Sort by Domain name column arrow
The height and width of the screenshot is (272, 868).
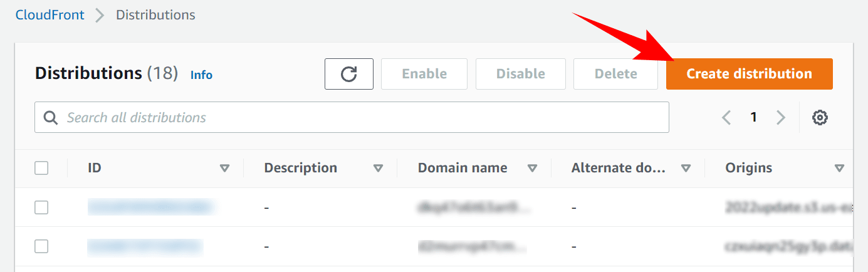[x=532, y=168]
